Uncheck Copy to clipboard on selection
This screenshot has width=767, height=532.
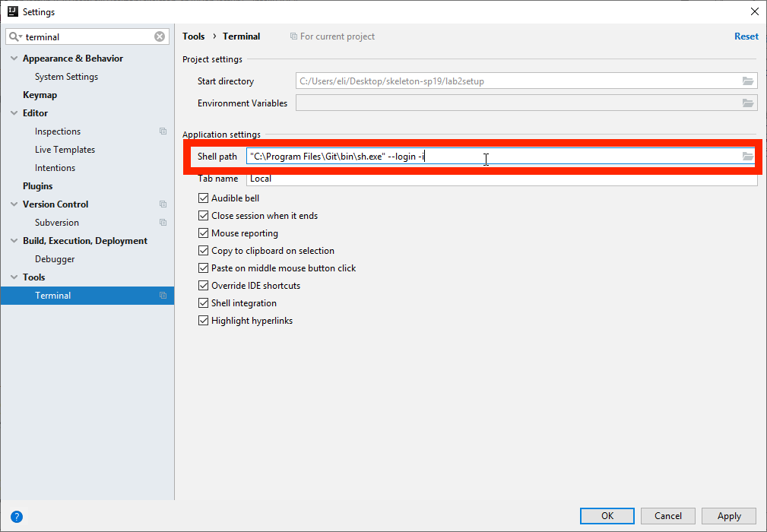tap(203, 250)
